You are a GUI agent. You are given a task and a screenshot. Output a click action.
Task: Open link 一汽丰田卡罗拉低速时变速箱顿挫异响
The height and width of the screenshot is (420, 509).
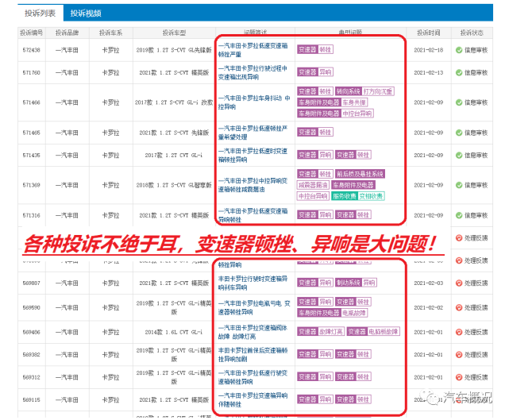253,156
